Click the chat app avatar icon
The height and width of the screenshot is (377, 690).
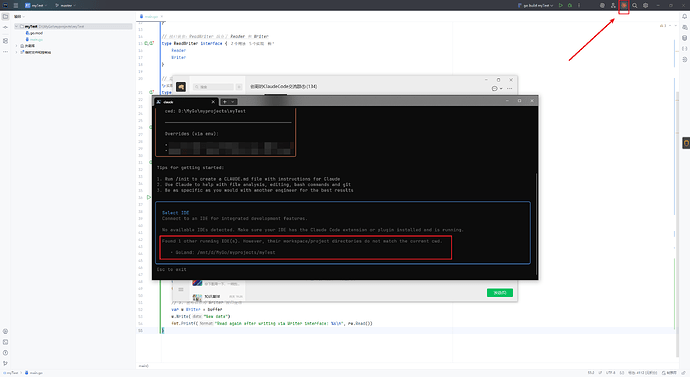(181, 87)
